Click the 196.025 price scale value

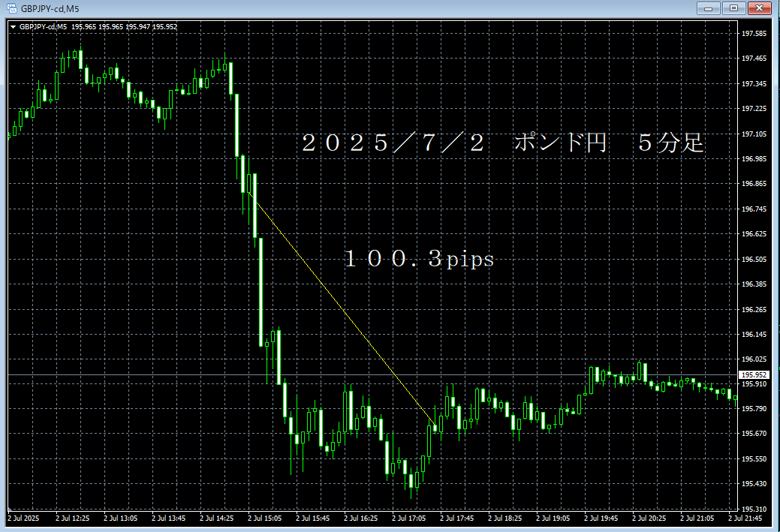(x=754, y=359)
